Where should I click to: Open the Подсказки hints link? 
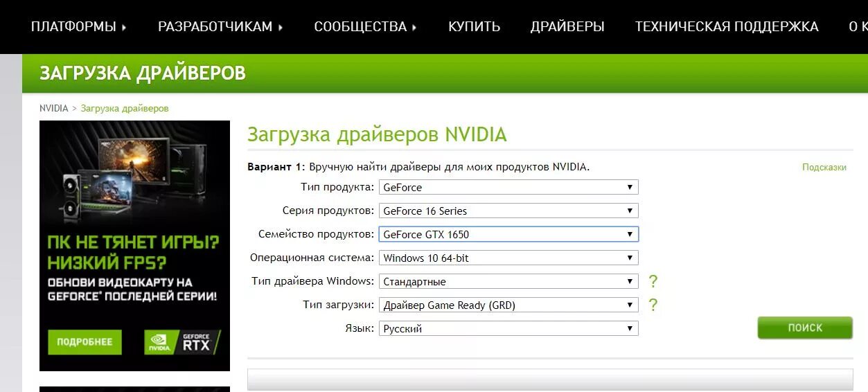pyautogui.click(x=824, y=168)
